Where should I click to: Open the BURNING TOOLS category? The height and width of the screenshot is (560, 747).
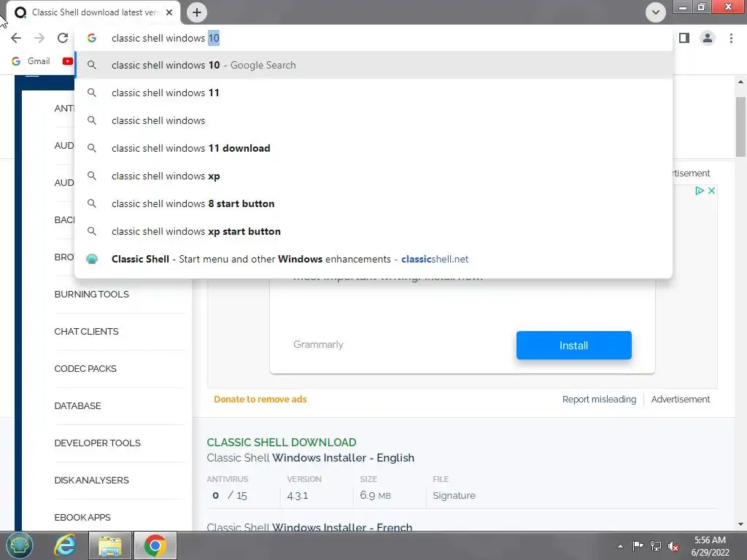(91, 295)
